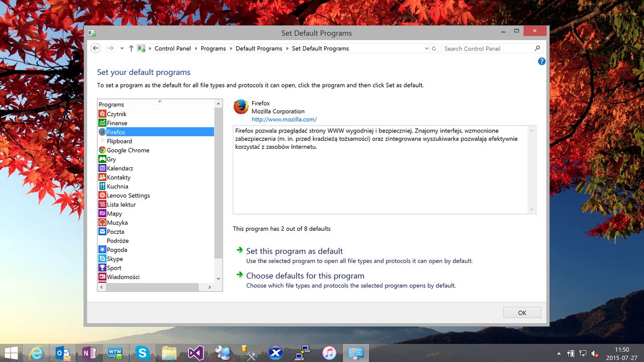The width and height of the screenshot is (644, 362).
Task: Open the Windows Start button
Action: (12, 353)
